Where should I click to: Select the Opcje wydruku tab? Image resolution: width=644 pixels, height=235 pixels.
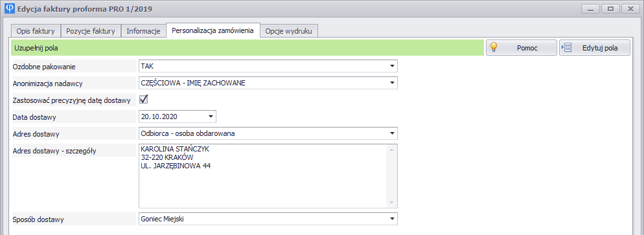(289, 31)
